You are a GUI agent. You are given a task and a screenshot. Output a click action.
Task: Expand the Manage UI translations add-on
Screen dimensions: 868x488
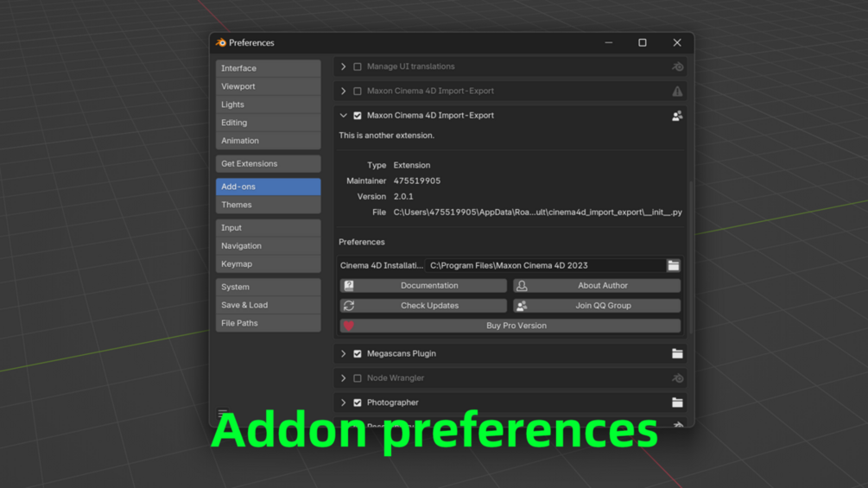tap(343, 67)
